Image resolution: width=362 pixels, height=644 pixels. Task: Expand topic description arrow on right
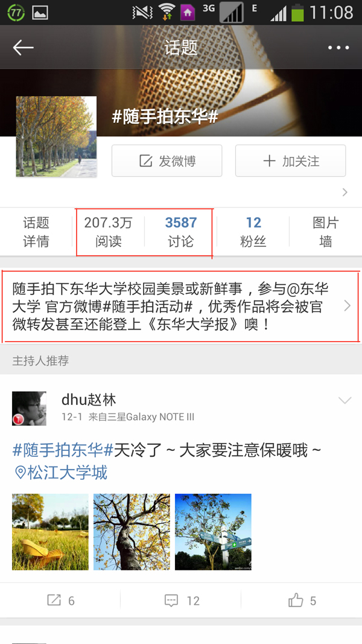348,305
